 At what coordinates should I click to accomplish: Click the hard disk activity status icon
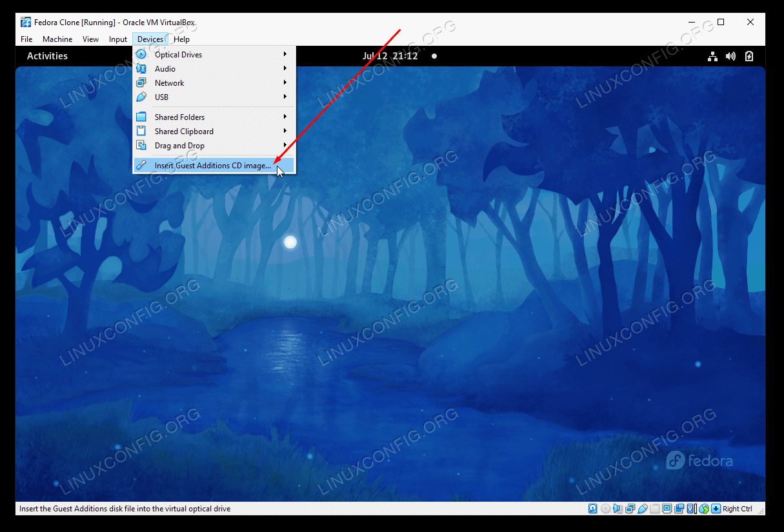(593, 509)
